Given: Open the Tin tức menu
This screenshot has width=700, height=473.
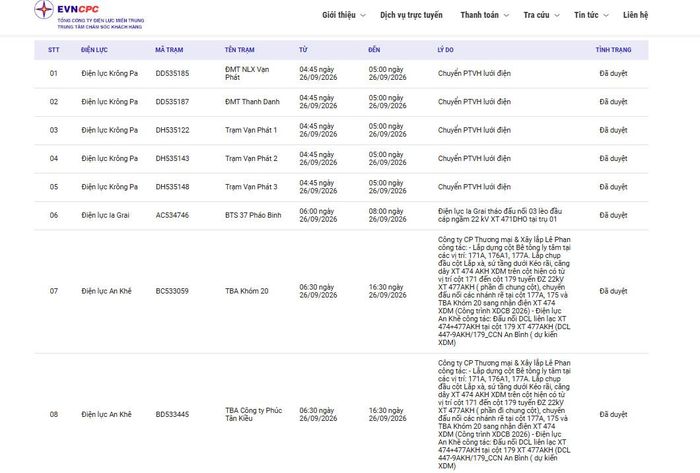Looking at the screenshot, I should [586, 15].
